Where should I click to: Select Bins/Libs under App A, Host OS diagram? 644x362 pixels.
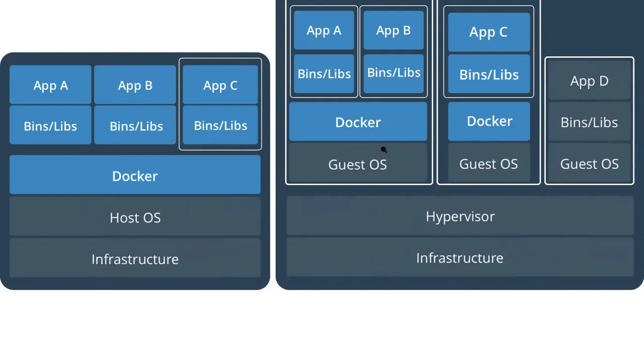[50, 125]
